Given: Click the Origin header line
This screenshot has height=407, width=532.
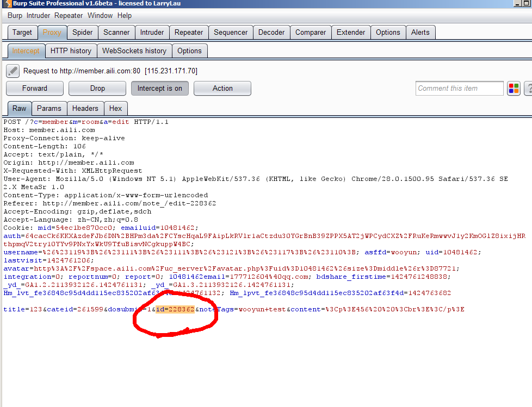Looking at the screenshot, I should (69, 162).
